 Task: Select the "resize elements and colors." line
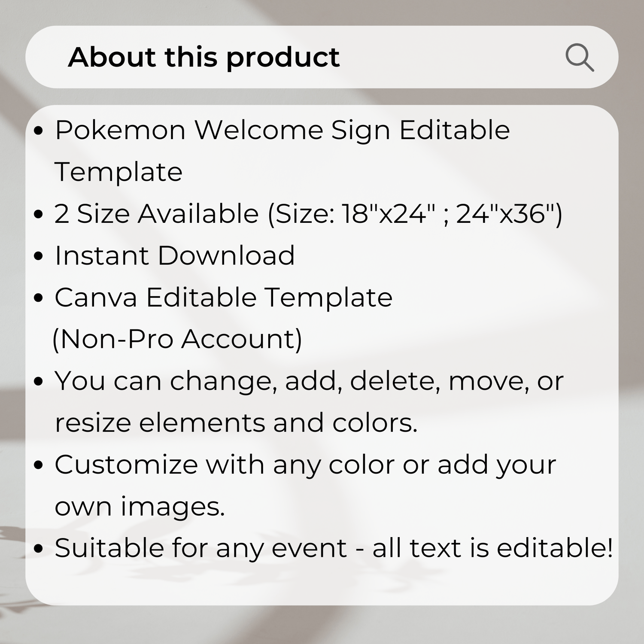236,423
